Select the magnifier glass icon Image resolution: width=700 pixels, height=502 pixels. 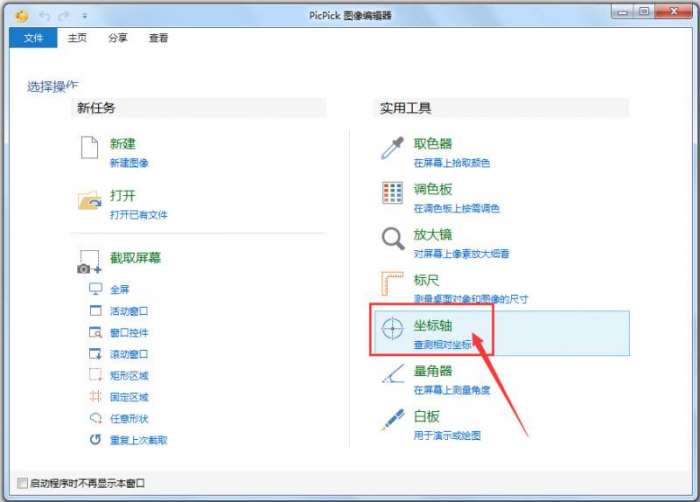click(393, 239)
